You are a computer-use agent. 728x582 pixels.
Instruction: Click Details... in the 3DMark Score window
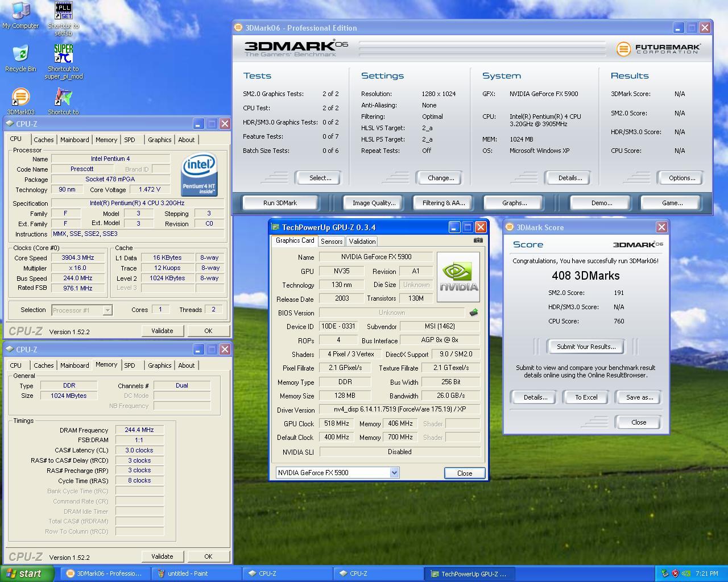(535, 397)
